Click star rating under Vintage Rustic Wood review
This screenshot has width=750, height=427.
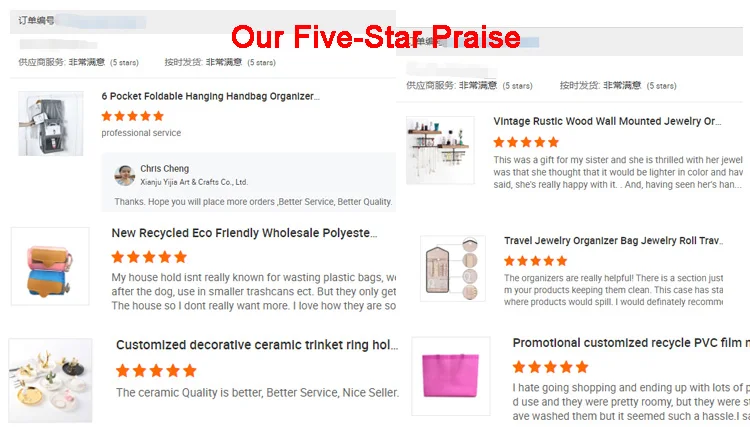click(x=526, y=142)
